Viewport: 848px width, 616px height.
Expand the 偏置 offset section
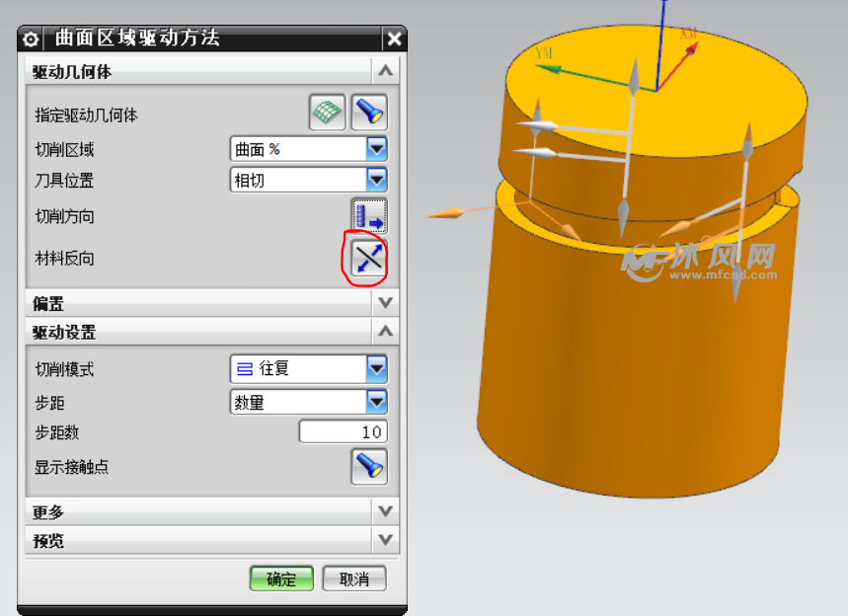pos(385,303)
